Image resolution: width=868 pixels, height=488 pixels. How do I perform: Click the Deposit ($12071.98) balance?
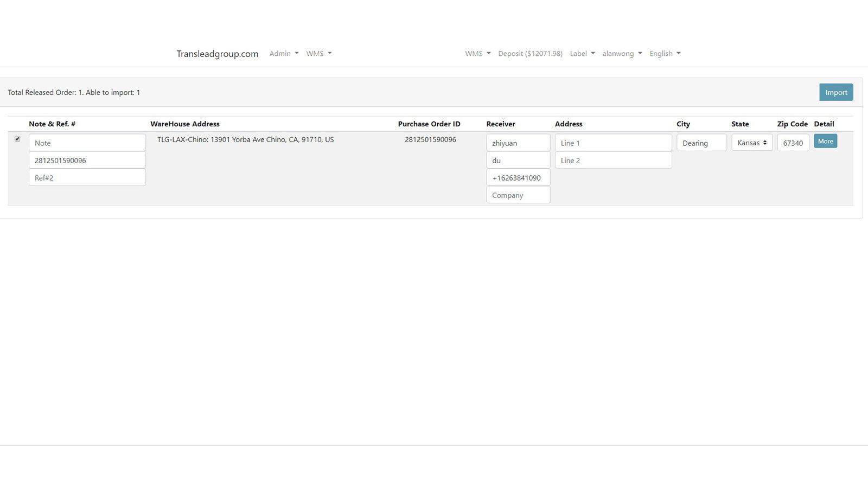pos(530,53)
